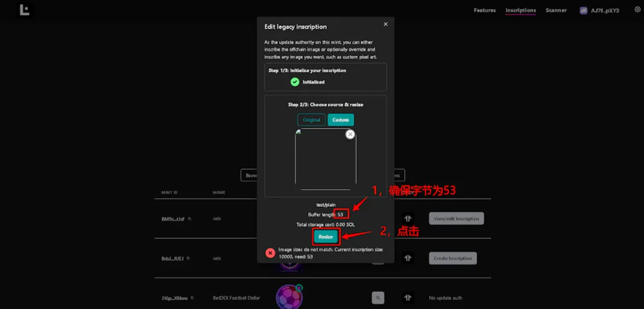
Task: Click the red error icon beside size mismatch
Action: click(270, 253)
